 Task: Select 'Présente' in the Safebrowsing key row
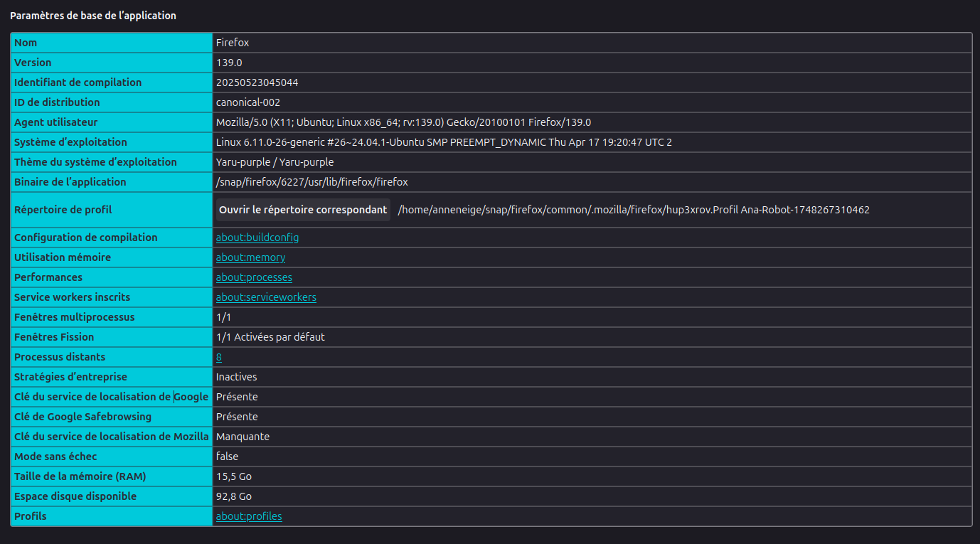237,417
